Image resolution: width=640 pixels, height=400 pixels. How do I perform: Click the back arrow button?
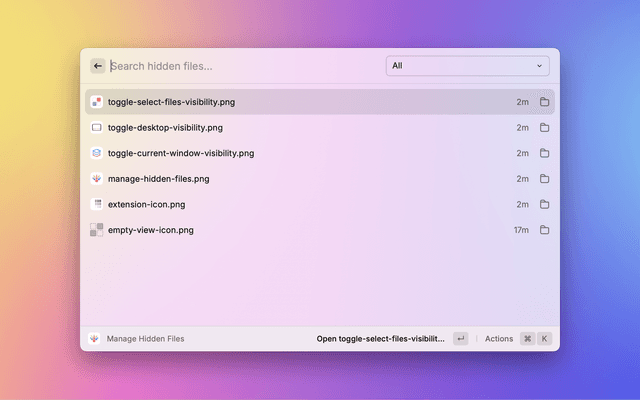(98, 66)
